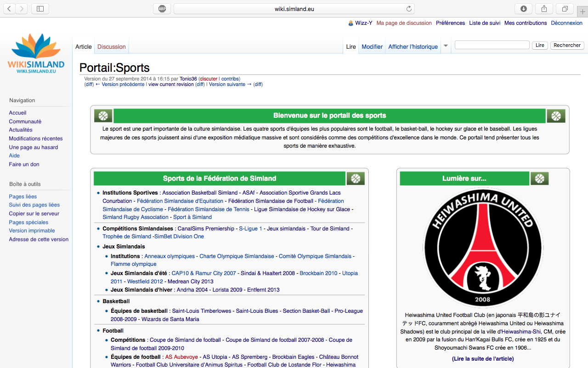Open the Déconnexion link
Image resolution: width=588 pixels, height=368 pixels.
(566, 23)
